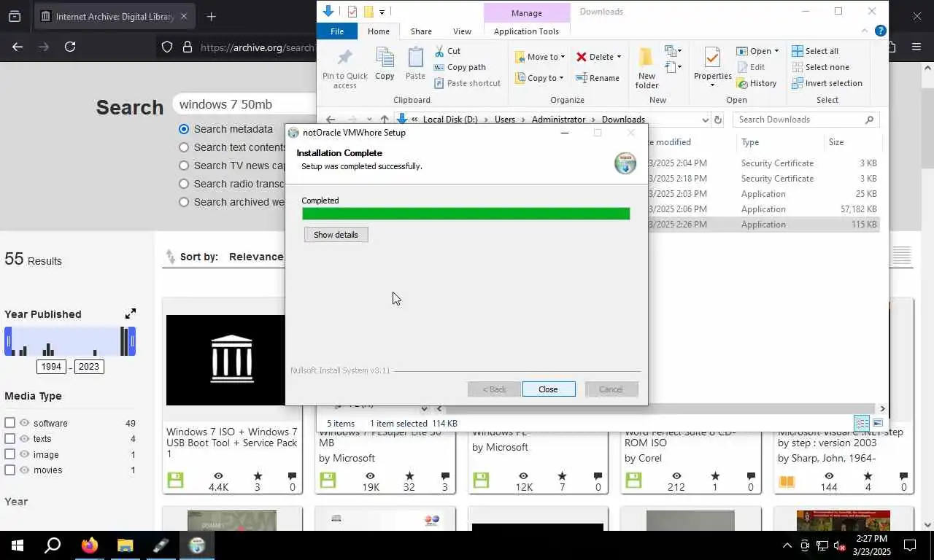Screen dimensions: 934x560
Task: Open Explorer address bar history dropdown
Action: (705, 120)
